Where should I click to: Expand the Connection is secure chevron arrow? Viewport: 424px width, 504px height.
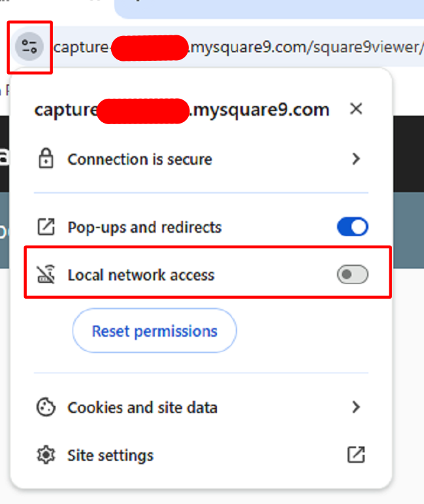(x=356, y=159)
